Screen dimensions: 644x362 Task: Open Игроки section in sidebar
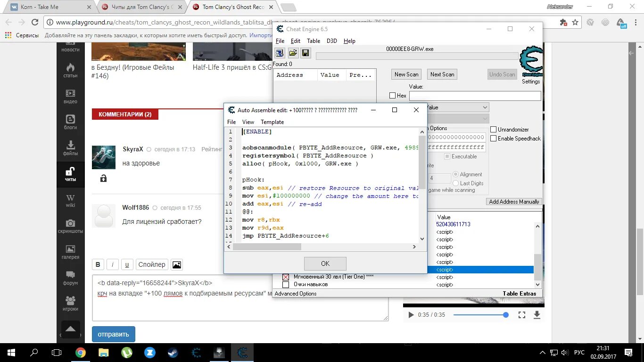[x=71, y=304]
